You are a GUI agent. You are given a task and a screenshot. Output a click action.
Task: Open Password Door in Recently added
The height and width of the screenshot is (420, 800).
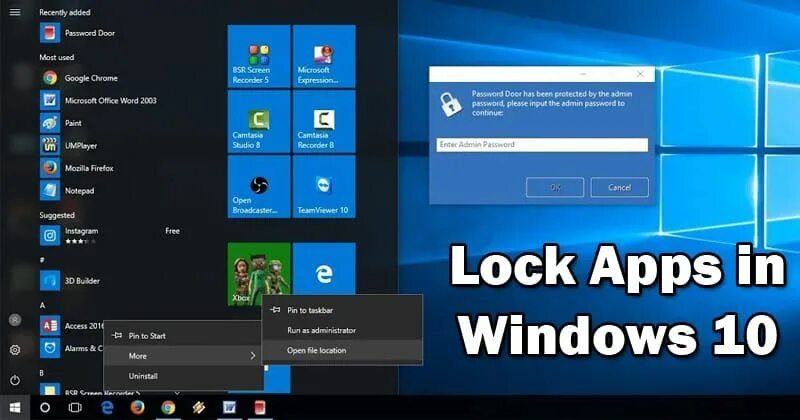(78, 33)
